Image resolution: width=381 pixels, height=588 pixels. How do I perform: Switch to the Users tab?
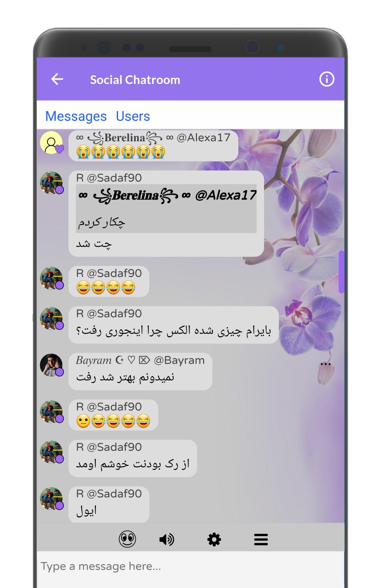coord(133,116)
